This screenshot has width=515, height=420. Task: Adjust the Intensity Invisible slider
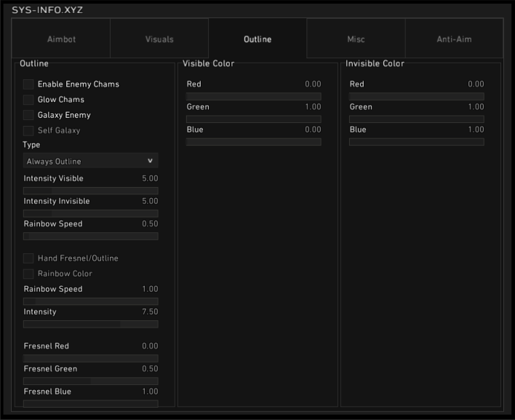pyautogui.click(x=90, y=213)
